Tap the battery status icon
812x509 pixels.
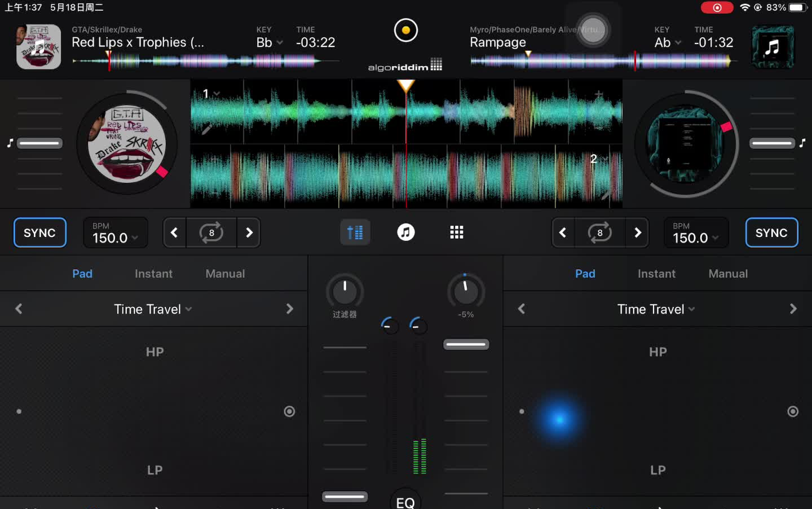(798, 7)
